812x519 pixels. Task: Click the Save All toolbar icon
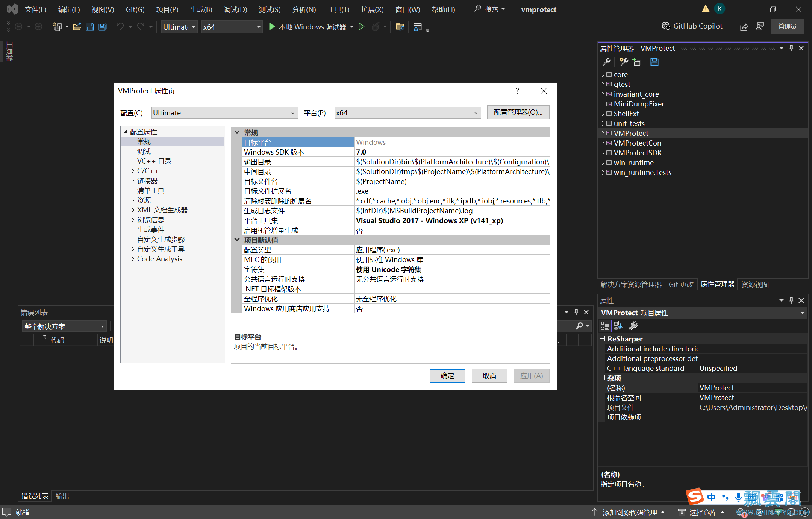102,27
